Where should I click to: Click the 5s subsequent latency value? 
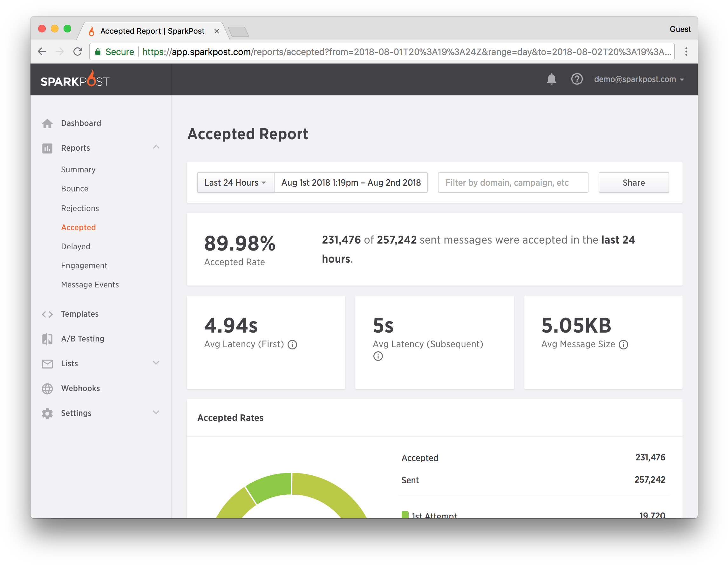tap(383, 325)
